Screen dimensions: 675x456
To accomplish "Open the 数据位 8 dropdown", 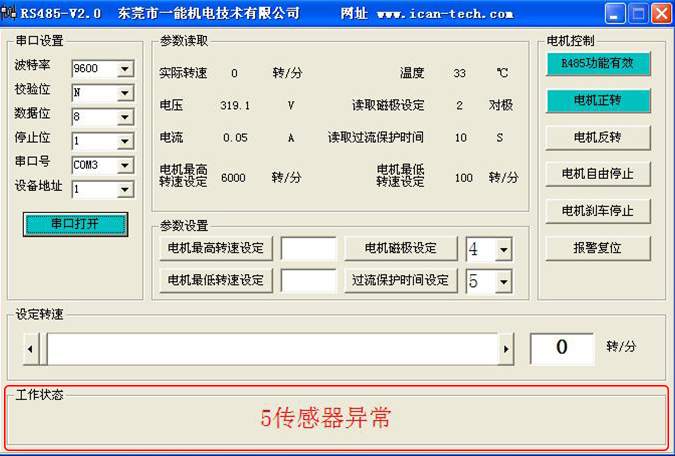I will click(x=125, y=117).
